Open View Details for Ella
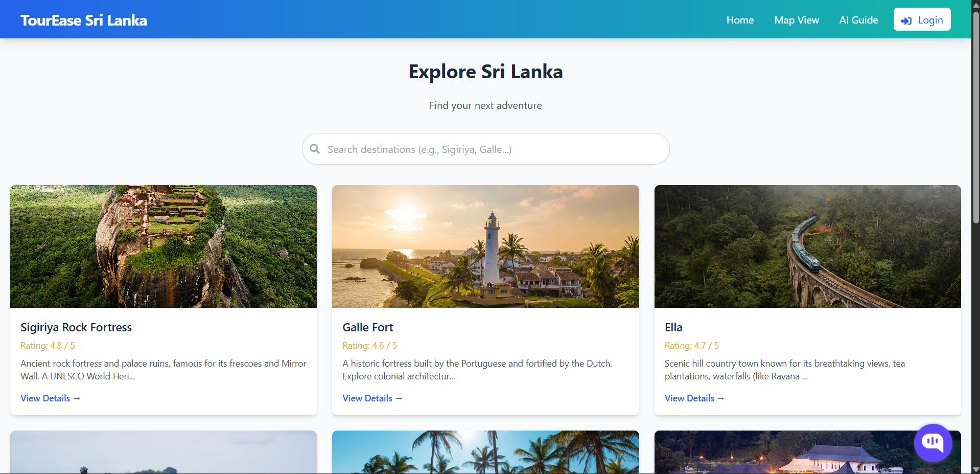The width and height of the screenshot is (980, 474). 694,398
